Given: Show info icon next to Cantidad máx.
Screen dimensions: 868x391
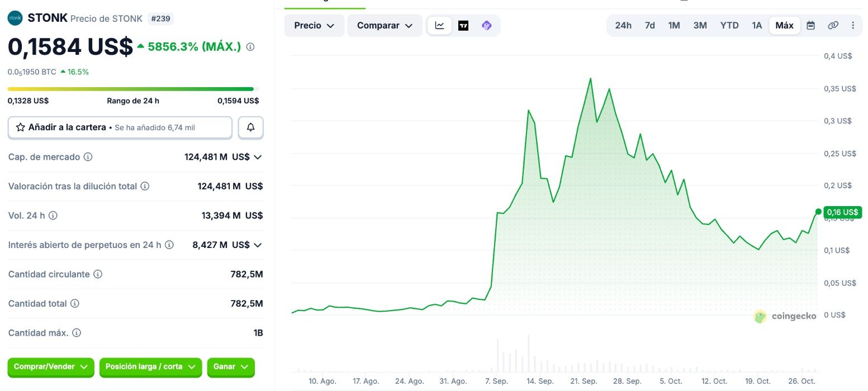Looking at the screenshot, I should 77,333.
